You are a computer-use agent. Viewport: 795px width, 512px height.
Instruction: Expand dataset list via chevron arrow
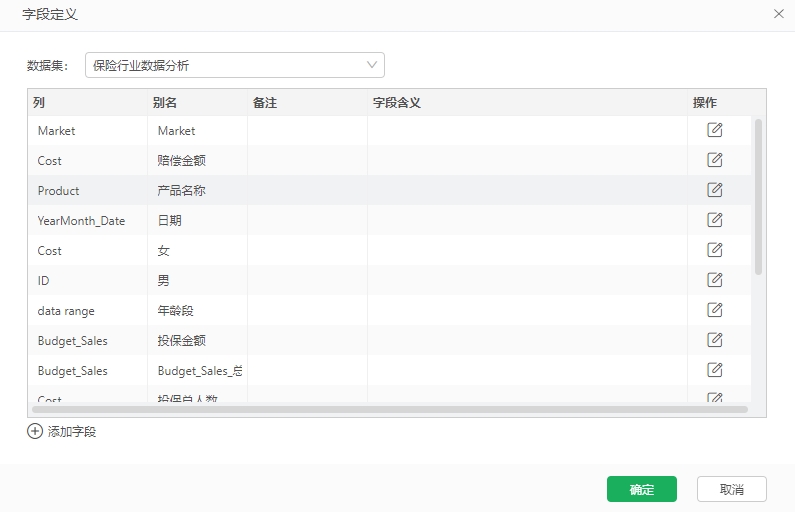372,65
